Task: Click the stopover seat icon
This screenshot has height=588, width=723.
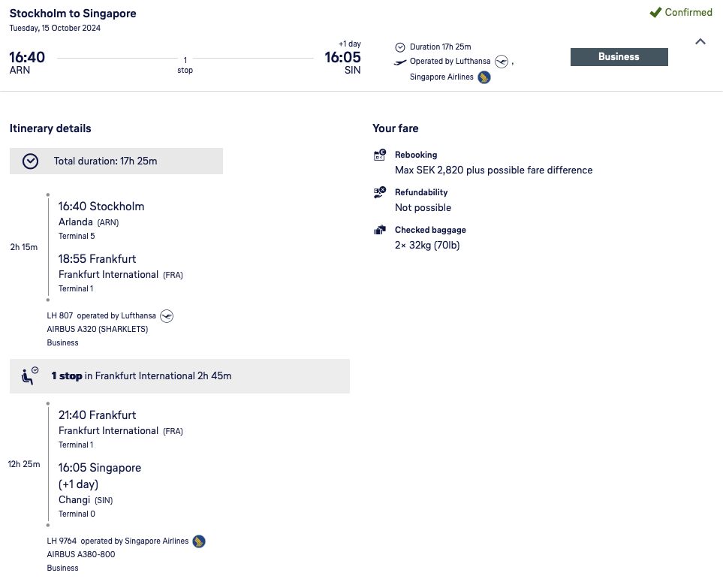Action: tap(30, 375)
